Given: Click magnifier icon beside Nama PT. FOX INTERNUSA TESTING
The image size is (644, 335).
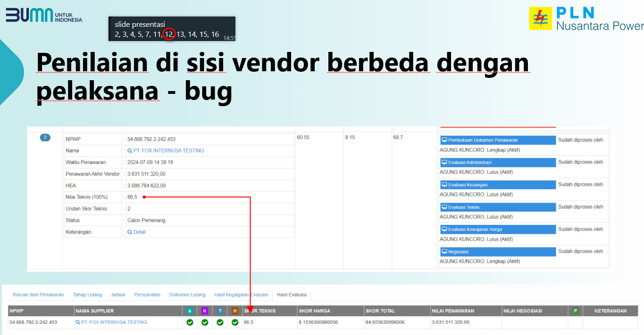Looking at the screenshot, I should 130,151.
